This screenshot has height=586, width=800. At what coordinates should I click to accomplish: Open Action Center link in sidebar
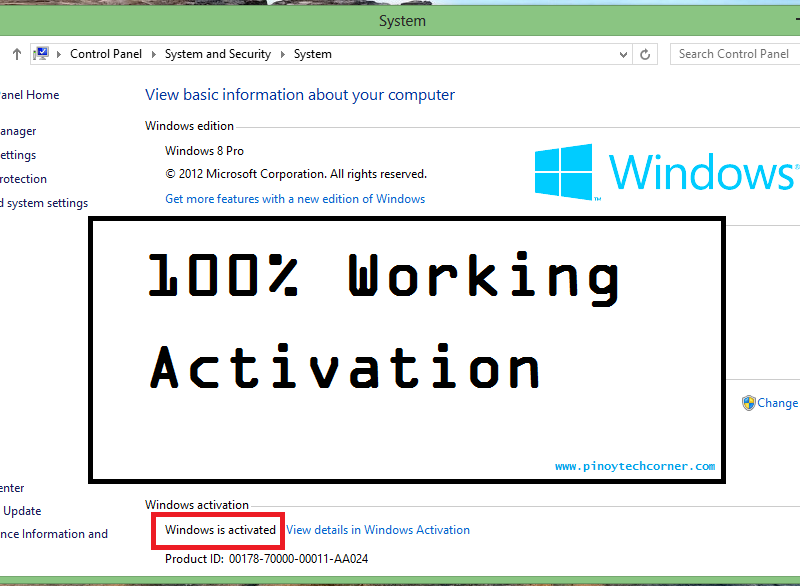pos(12,488)
